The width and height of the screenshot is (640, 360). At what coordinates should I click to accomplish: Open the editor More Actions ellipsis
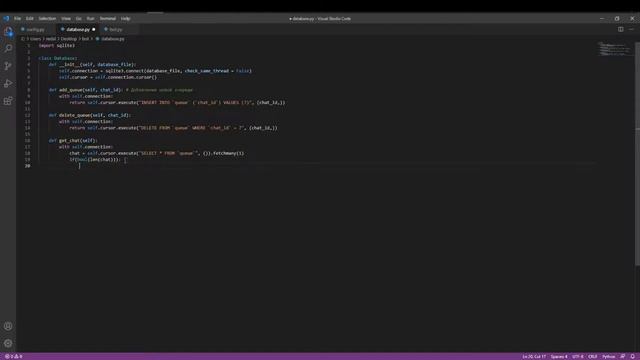click(x=631, y=29)
